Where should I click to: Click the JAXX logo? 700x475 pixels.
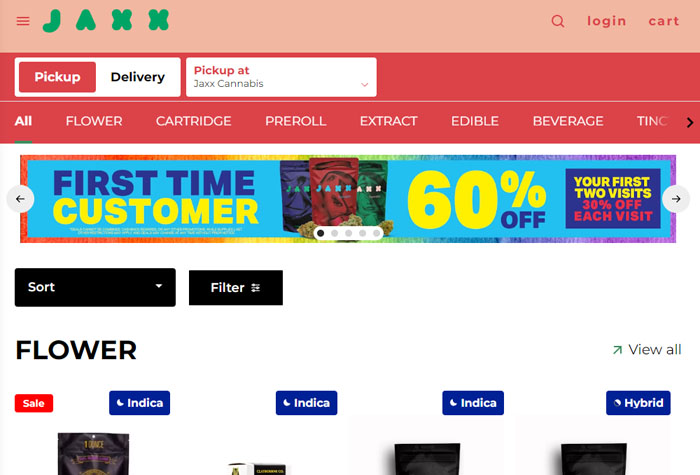106,21
